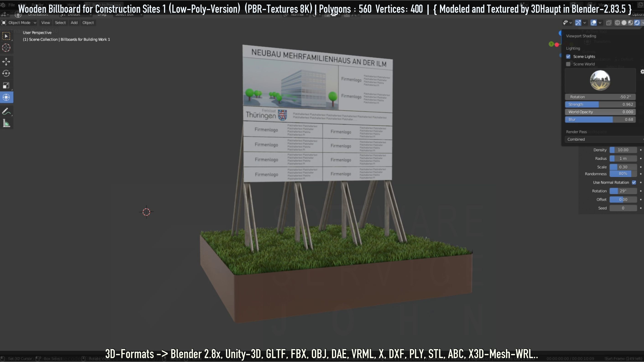Viewport: 644px width, 362px height.
Task: Enable the Scene World checkbox
Action: tap(568, 64)
